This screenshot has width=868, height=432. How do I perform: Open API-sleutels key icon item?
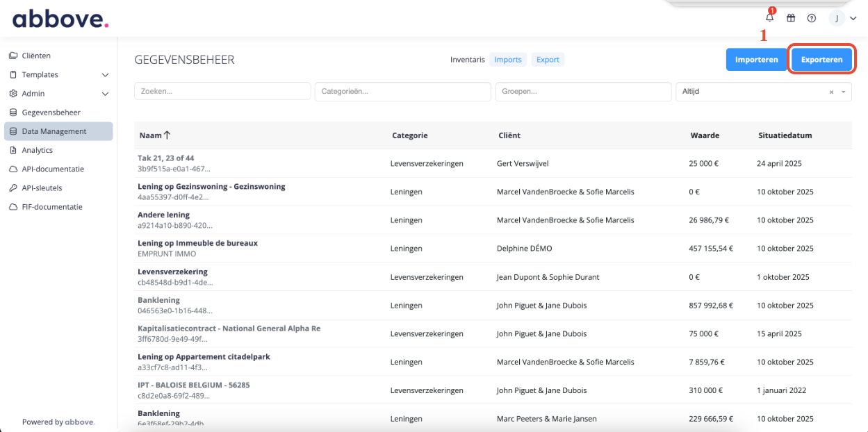(42, 188)
